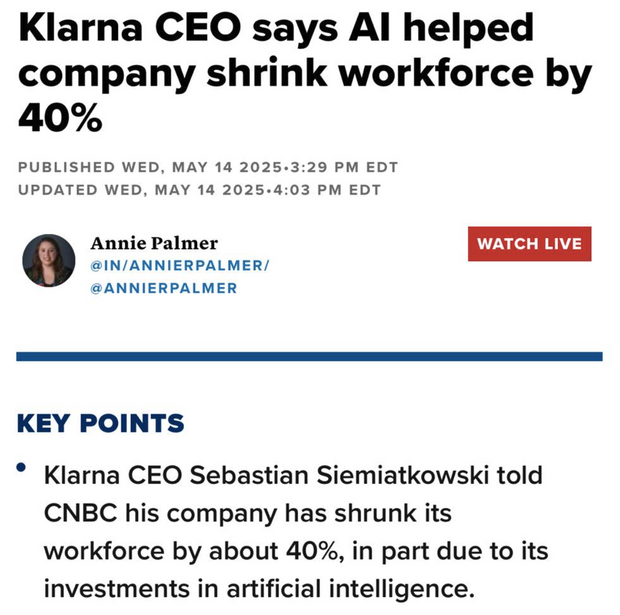Open the Annie Palmer author name link
The image size is (620, 615).
pyautogui.click(x=154, y=243)
